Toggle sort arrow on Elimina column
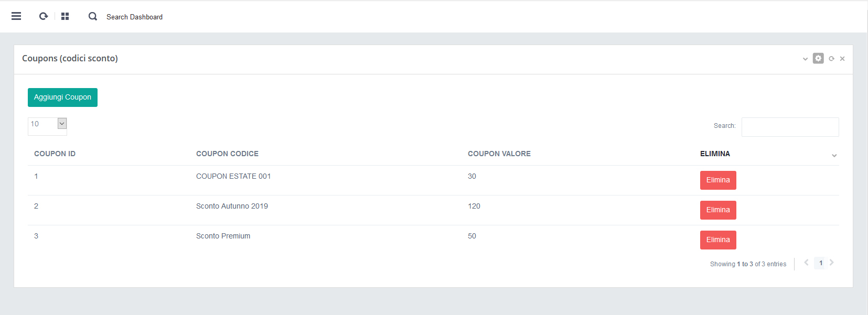 (x=834, y=155)
